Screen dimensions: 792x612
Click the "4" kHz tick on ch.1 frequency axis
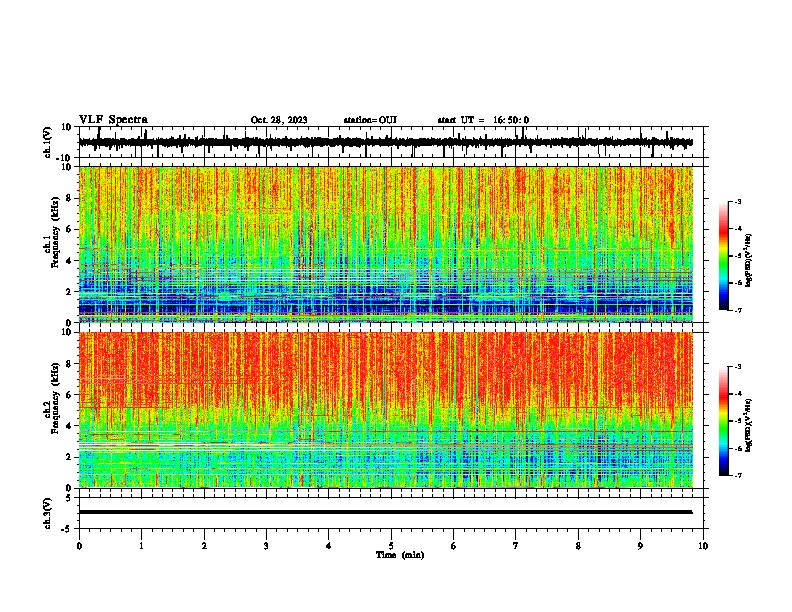pyautogui.click(x=70, y=261)
